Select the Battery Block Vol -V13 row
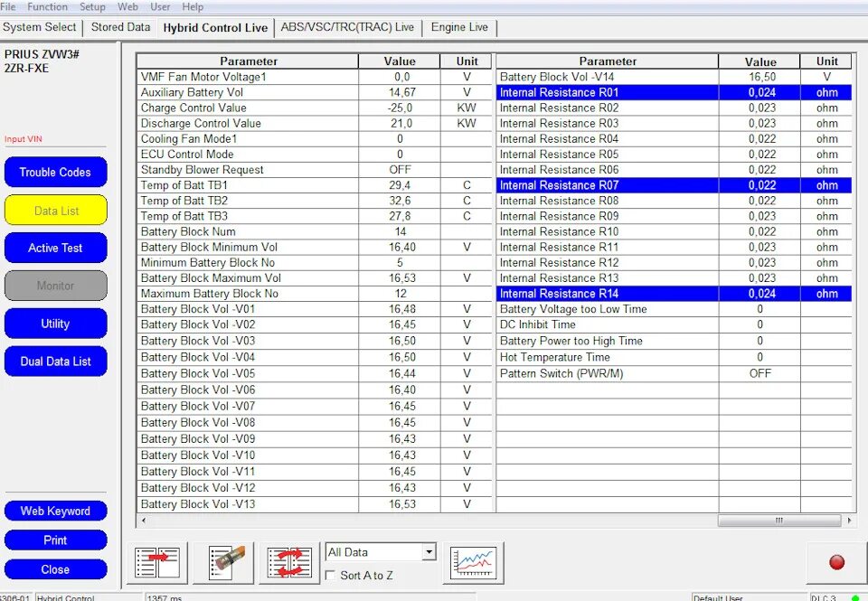The height and width of the screenshot is (601, 868). pyautogui.click(x=314, y=504)
